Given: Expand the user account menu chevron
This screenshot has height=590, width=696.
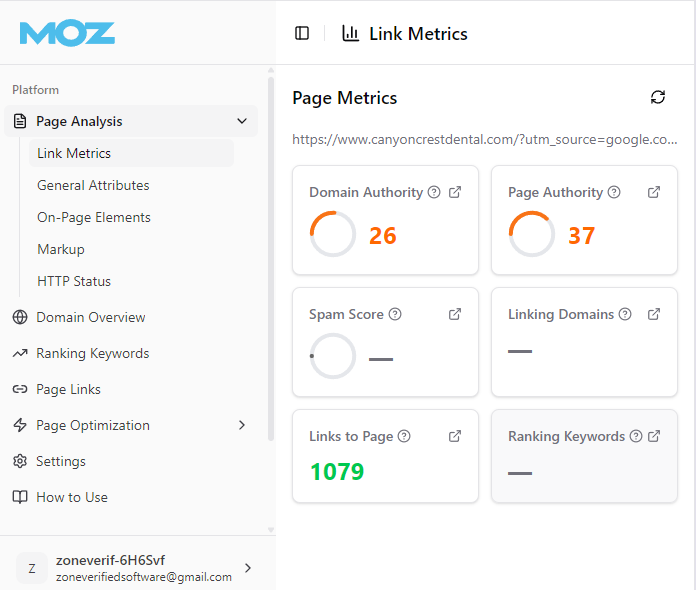Looking at the screenshot, I should pyautogui.click(x=248, y=568).
